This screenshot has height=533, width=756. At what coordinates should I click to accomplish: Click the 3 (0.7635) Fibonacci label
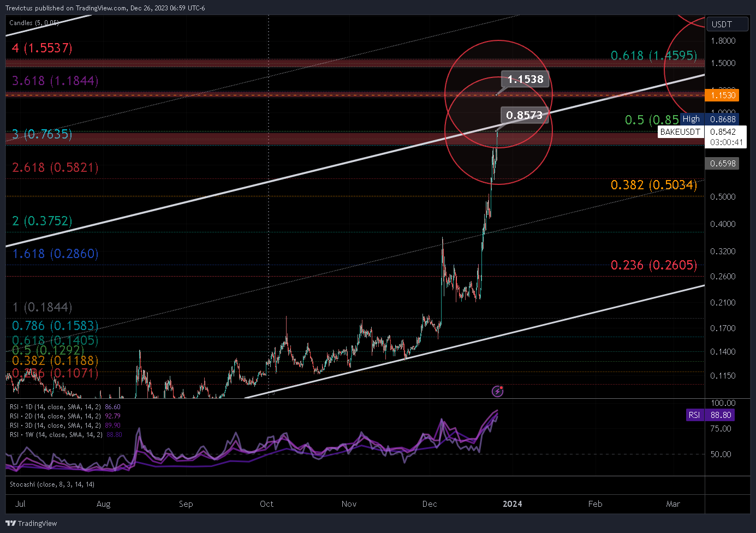[42, 134]
